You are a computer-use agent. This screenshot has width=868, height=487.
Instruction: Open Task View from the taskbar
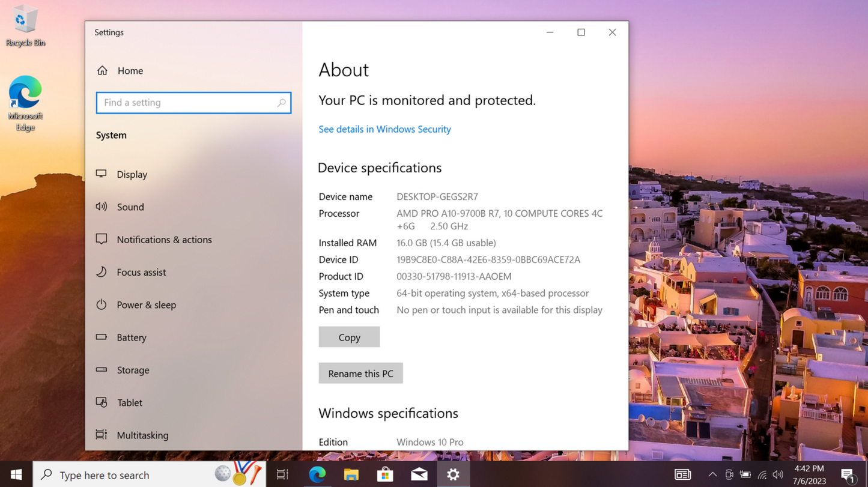point(282,474)
